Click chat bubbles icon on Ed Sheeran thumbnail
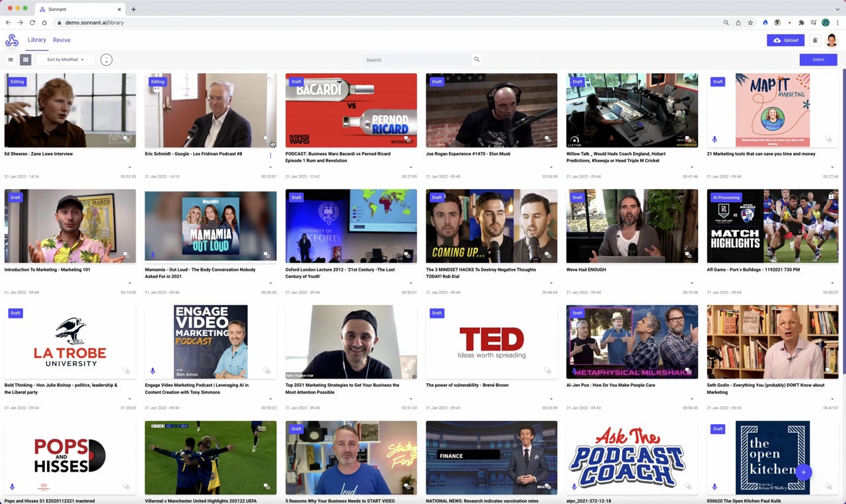The image size is (846, 504). tap(126, 139)
